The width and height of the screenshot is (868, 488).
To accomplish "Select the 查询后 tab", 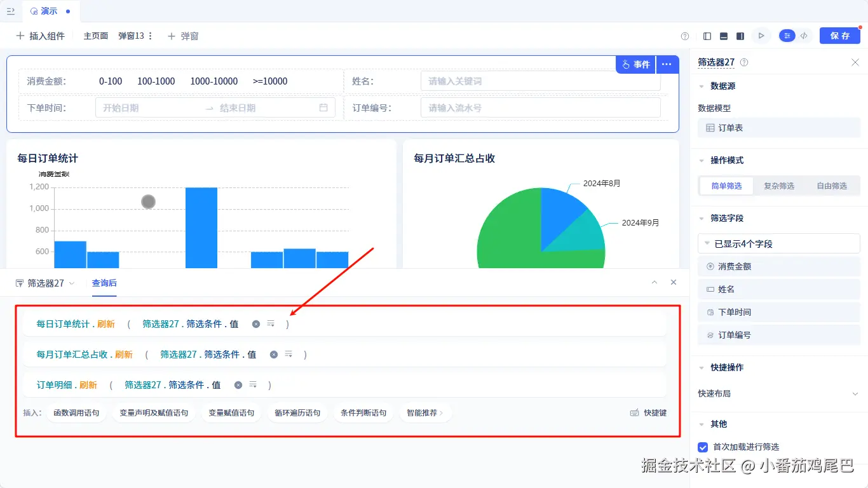I will (x=104, y=283).
